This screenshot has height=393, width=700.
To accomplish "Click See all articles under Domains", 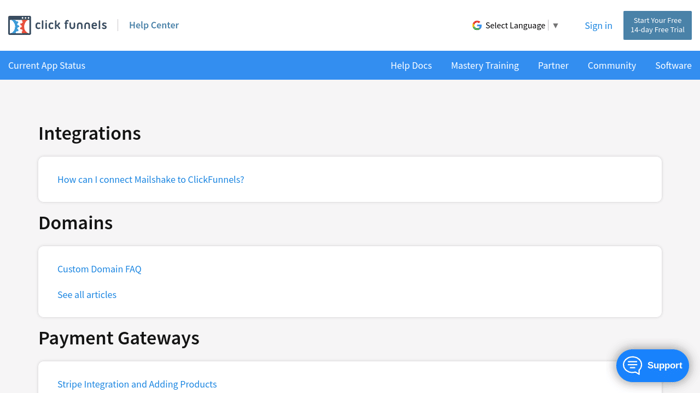I will 87,295.
